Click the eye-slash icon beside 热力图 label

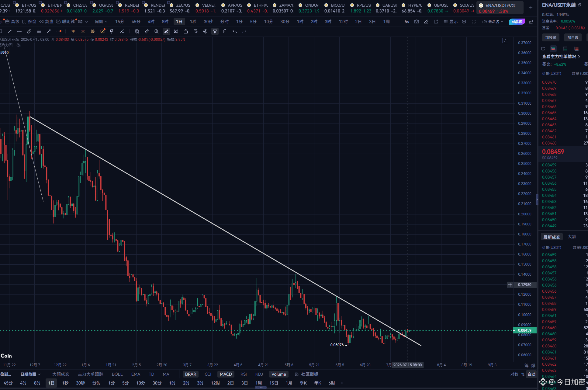pyautogui.click(x=19, y=45)
